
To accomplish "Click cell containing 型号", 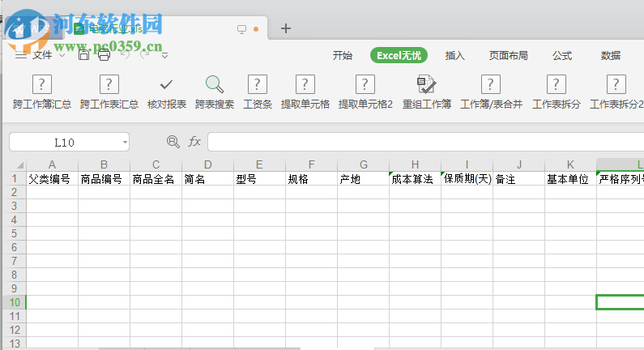I will point(259,179).
